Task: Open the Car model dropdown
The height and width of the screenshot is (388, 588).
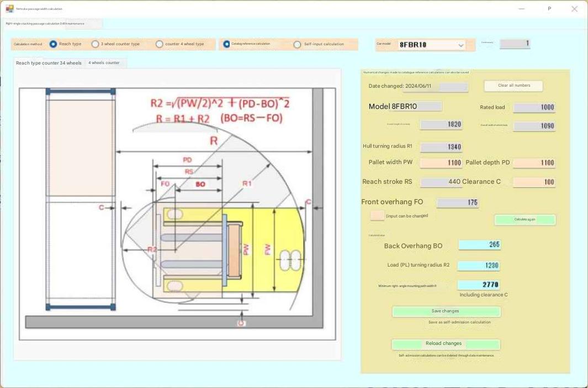Action: pos(460,45)
